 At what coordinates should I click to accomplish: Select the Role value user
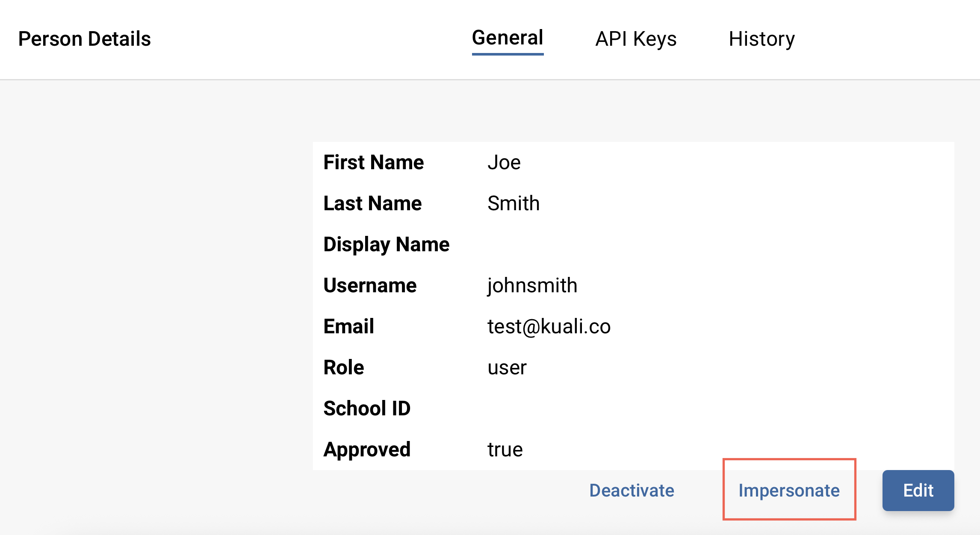(x=507, y=367)
